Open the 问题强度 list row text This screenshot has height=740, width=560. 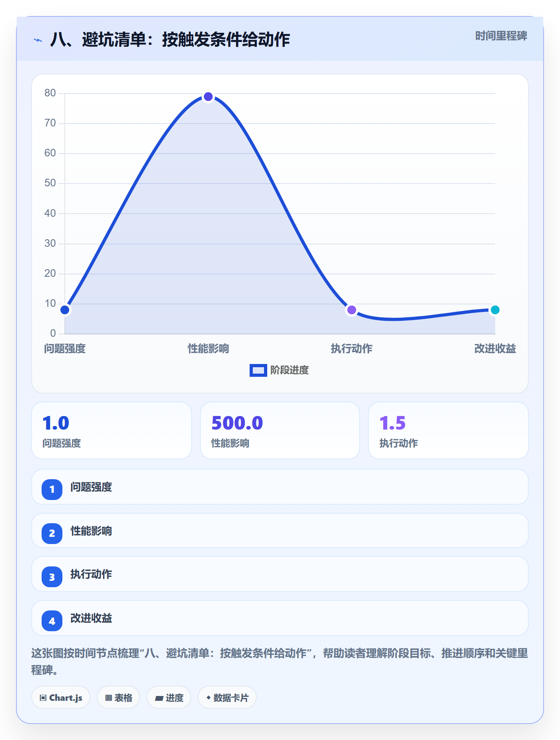[x=91, y=487]
